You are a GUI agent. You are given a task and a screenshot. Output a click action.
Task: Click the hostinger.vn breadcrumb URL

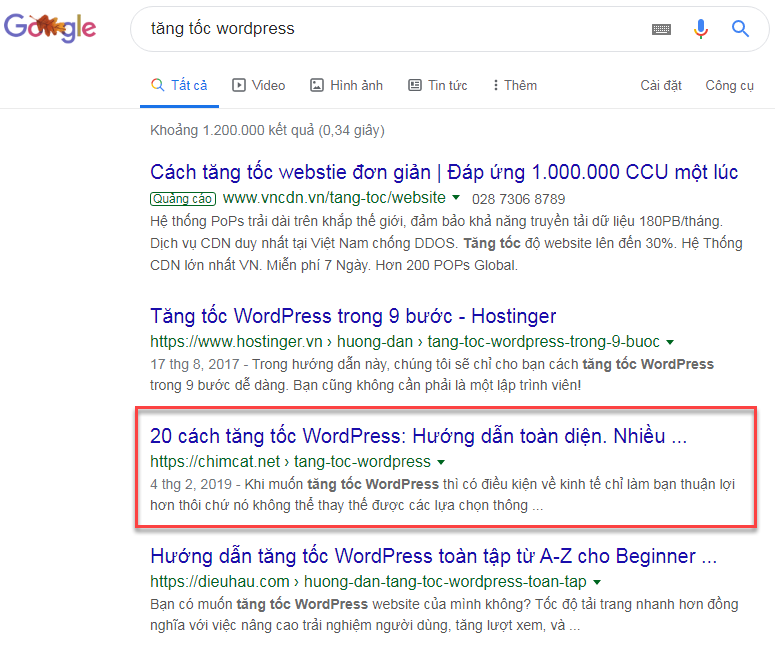coord(405,342)
